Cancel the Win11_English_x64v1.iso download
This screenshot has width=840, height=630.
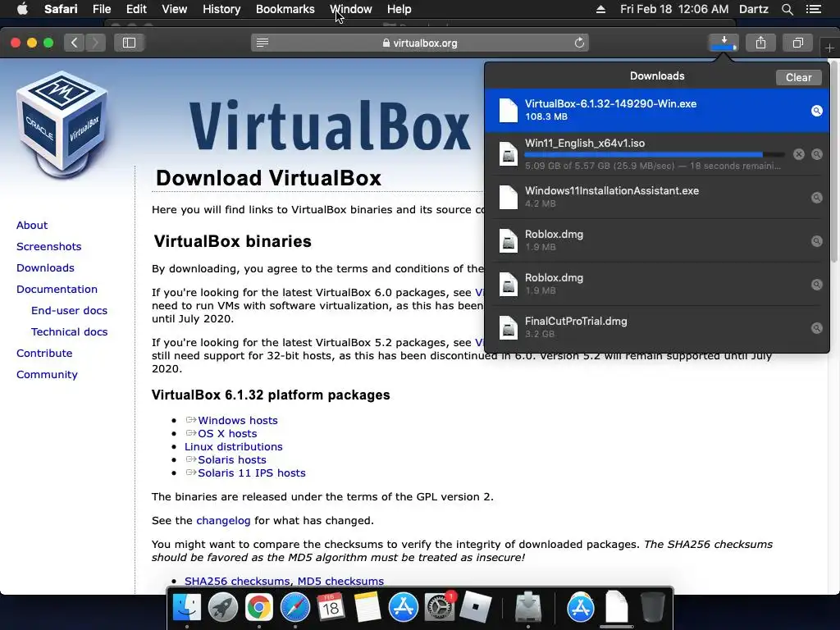pos(799,154)
